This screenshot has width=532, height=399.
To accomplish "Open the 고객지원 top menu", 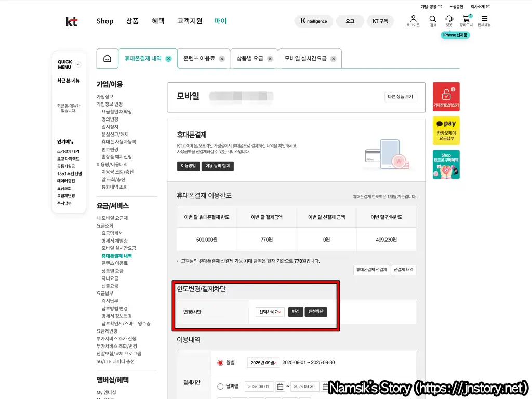I will pos(190,21).
